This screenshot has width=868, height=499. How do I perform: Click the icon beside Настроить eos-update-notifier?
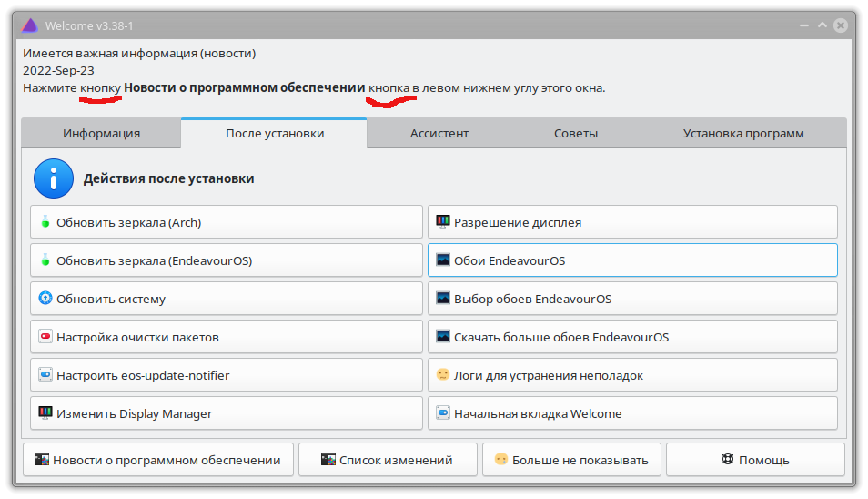point(45,374)
